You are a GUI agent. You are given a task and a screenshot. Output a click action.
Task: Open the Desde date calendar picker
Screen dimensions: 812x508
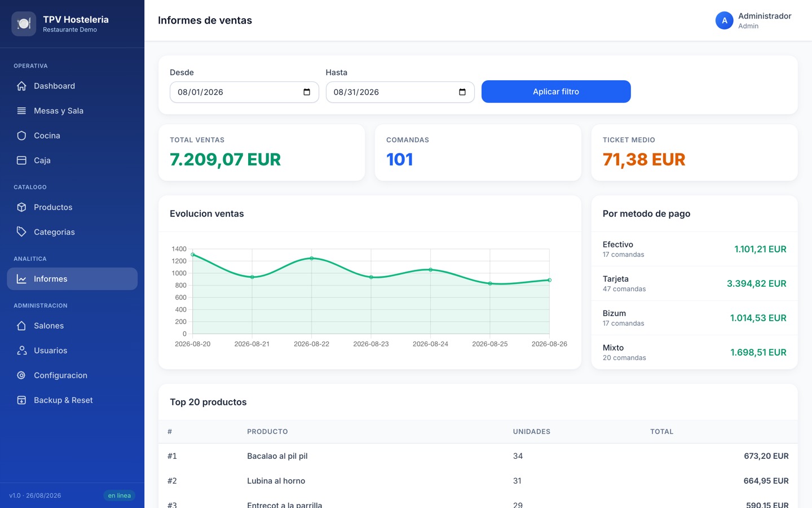click(x=307, y=92)
